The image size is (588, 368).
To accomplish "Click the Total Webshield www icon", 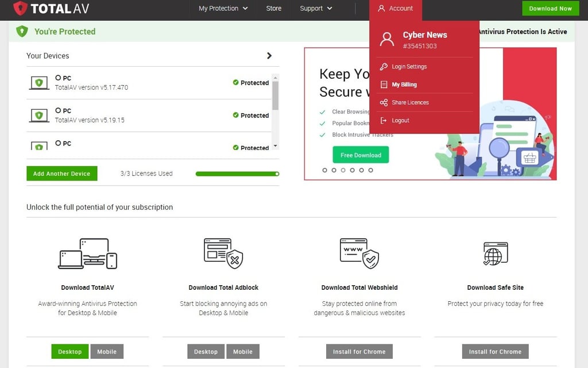I will point(359,254).
